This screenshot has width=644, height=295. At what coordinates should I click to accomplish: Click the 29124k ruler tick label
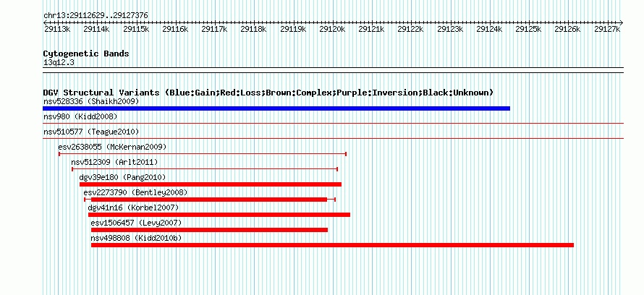click(x=489, y=29)
